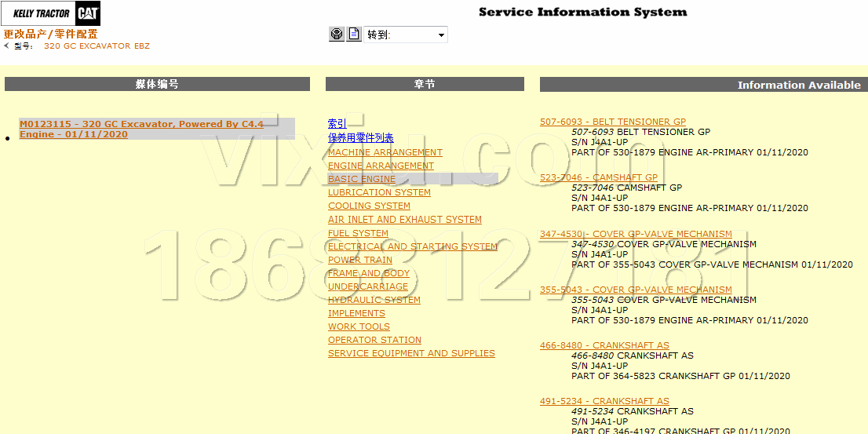Click the hex nut parts icon
The height and width of the screenshot is (434, 868).
337,34
